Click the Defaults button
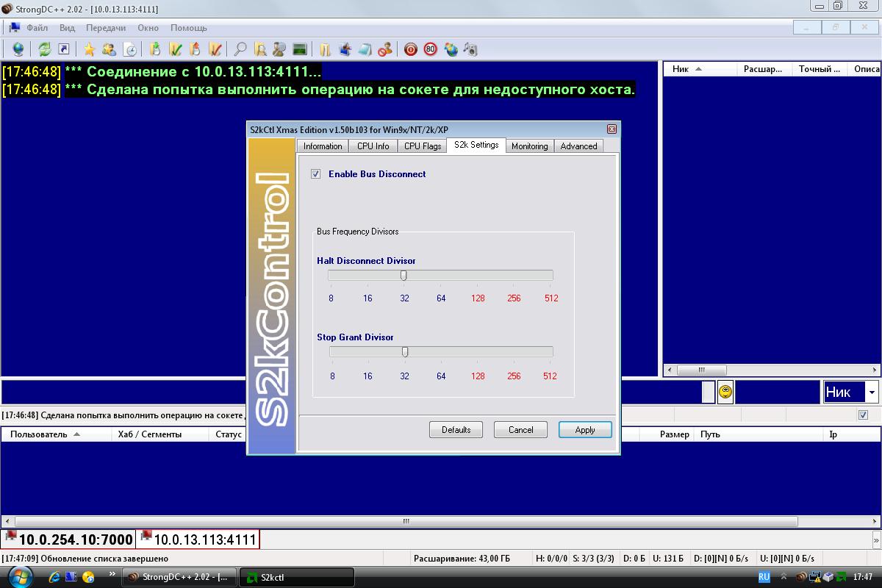Screen dimensions: 882x588 tap(456, 430)
